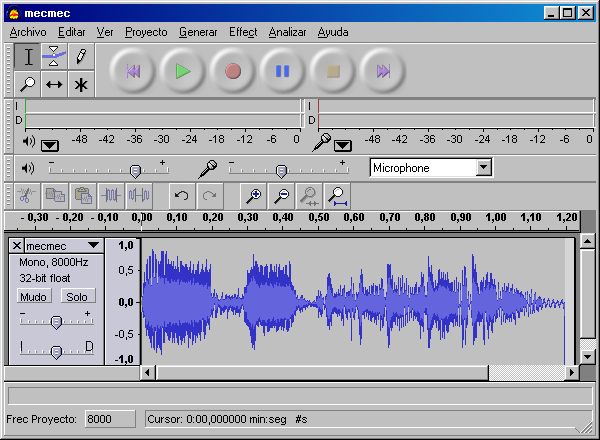
Task: Select the Envelope tool
Action: [55, 57]
